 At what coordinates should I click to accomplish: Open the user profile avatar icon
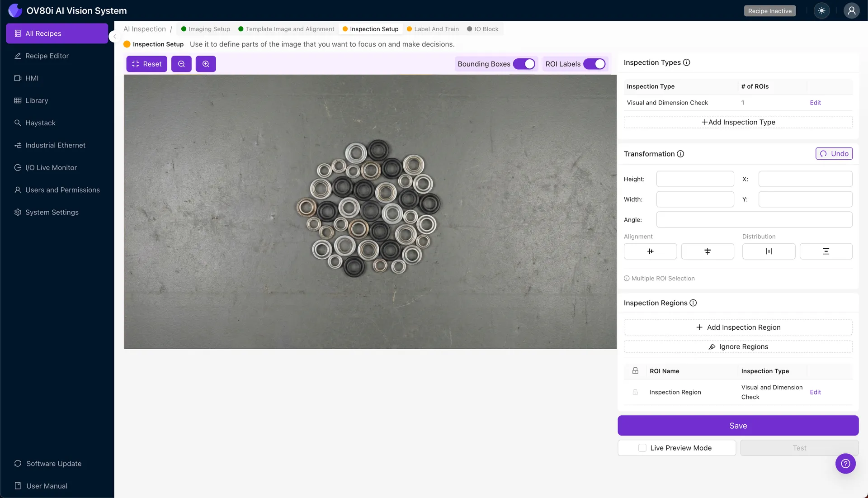tap(852, 10)
